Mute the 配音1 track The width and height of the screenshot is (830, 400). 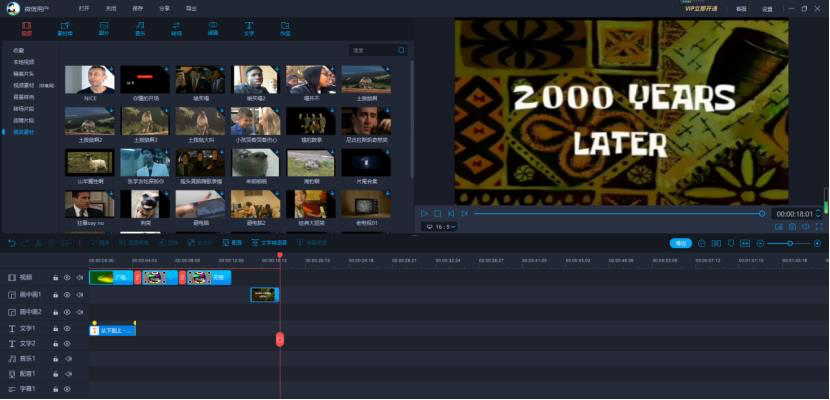pos(68,374)
